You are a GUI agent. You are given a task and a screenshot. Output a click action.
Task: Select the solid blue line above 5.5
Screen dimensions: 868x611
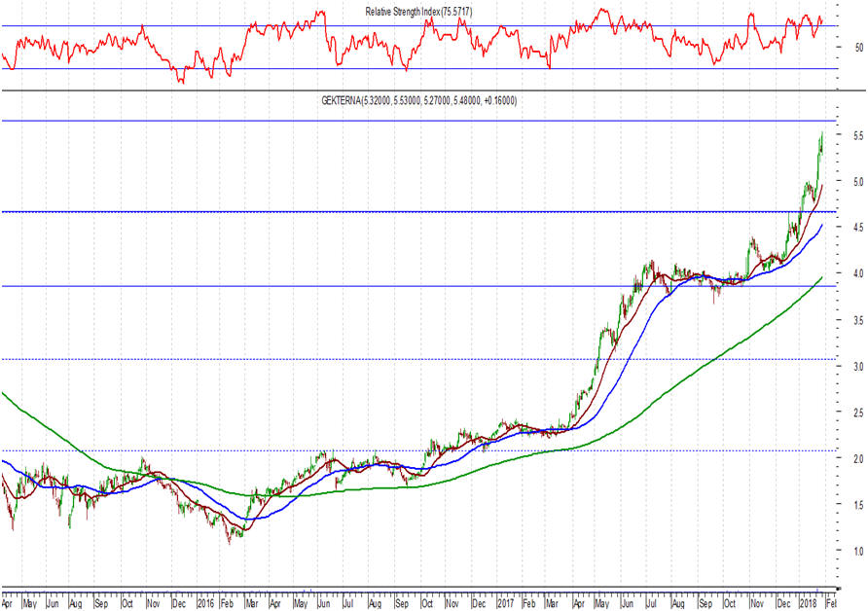coord(418,121)
